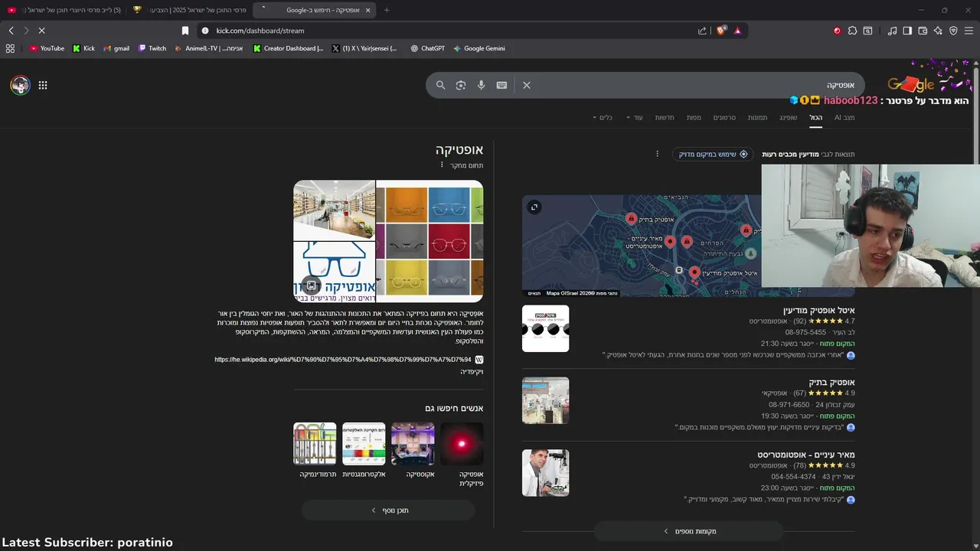Open the Google apps grid
The height and width of the screenshot is (551, 980).
[43, 85]
